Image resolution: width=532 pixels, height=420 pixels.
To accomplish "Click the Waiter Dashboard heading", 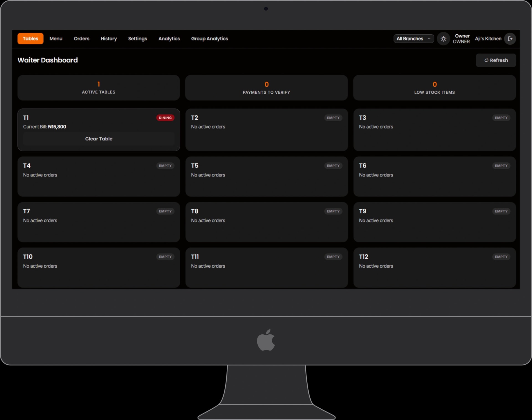I will 48,60.
